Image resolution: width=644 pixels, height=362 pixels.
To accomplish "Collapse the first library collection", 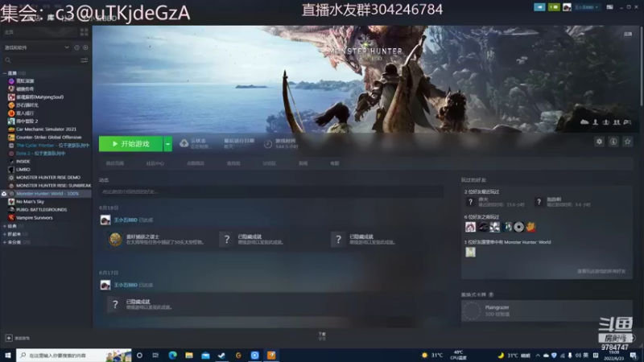I will pos(5,73).
